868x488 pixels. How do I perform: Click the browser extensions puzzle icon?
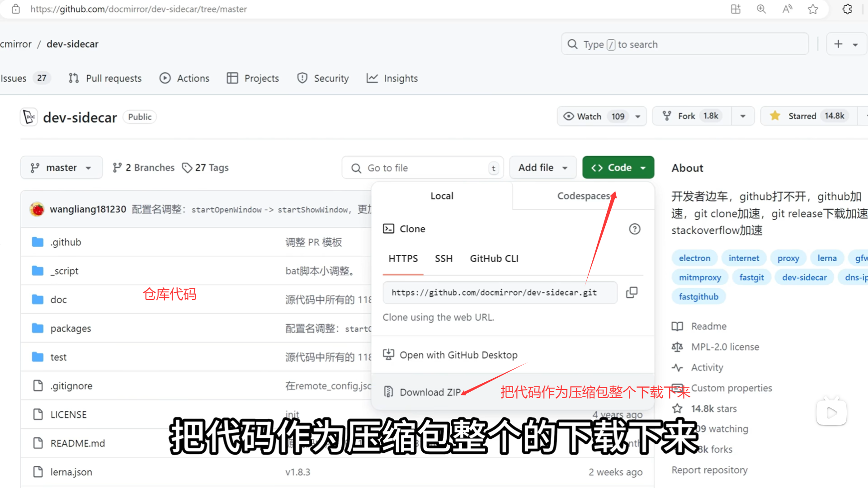(x=847, y=9)
